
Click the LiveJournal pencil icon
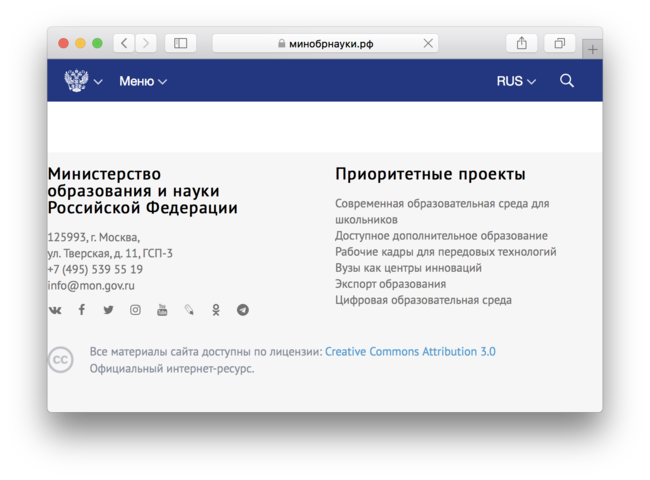[x=189, y=310]
